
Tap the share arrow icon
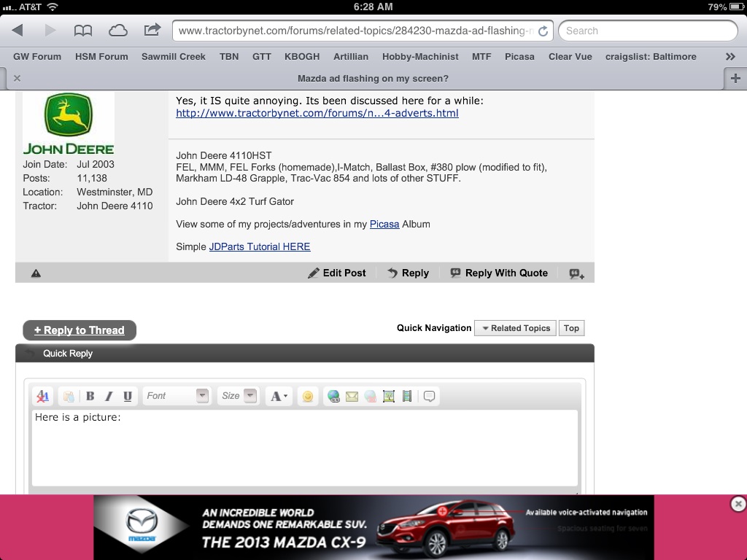(152, 30)
